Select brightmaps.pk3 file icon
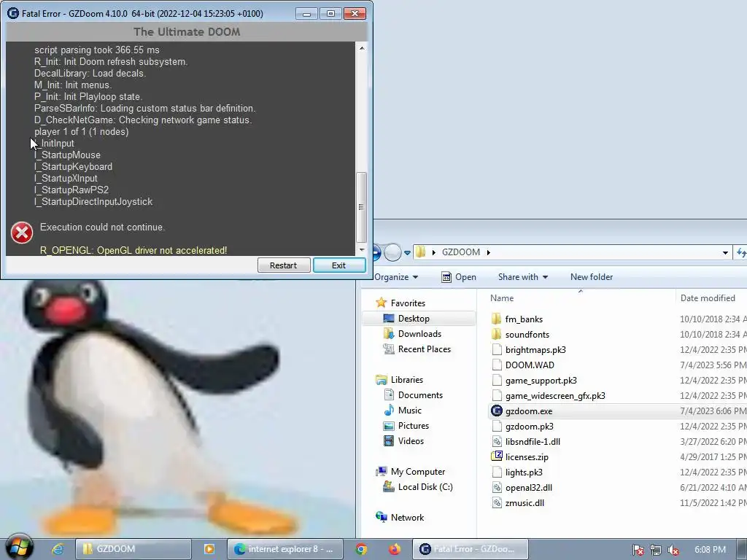 point(496,349)
